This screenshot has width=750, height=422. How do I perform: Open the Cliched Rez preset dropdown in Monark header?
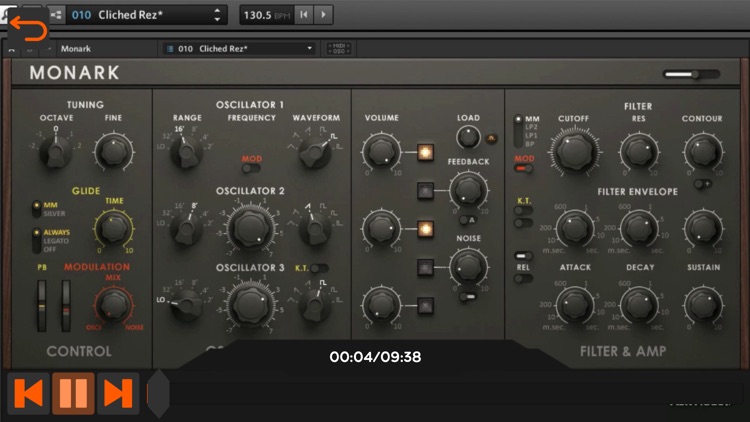click(x=239, y=48)
